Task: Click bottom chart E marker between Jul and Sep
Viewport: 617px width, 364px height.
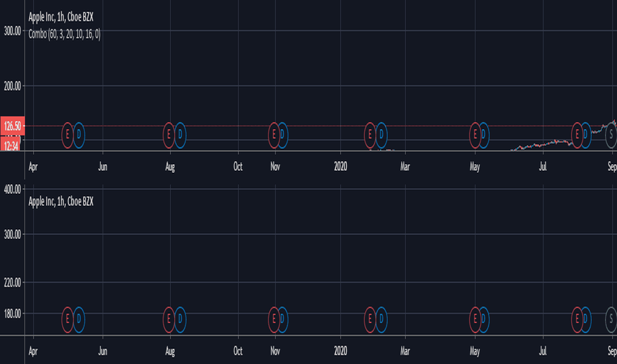Action: (577, 320)
